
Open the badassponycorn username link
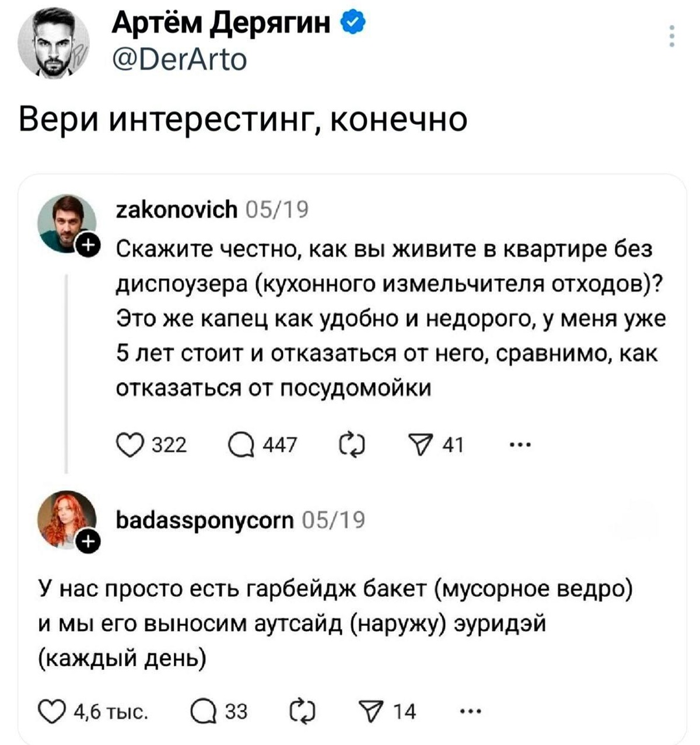click(x=205, y=519)
